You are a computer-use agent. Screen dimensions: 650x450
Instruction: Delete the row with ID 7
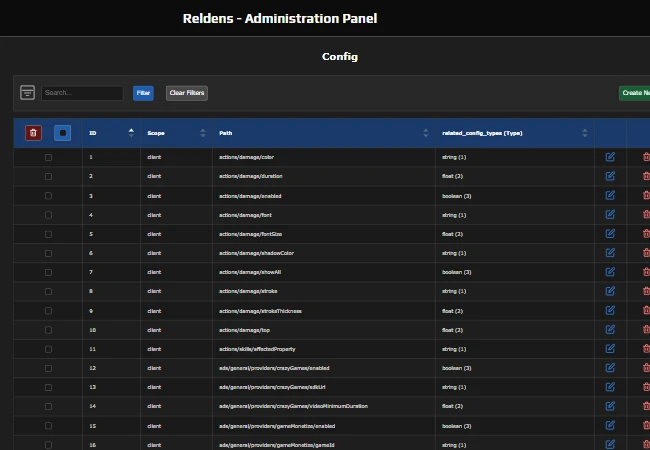(646, 272)
